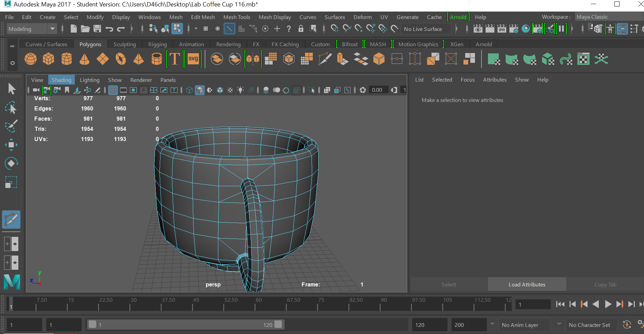The width and height of the screenshot is (644, 334).
Task: Click the Save scene icon
Action: [97, 29]
